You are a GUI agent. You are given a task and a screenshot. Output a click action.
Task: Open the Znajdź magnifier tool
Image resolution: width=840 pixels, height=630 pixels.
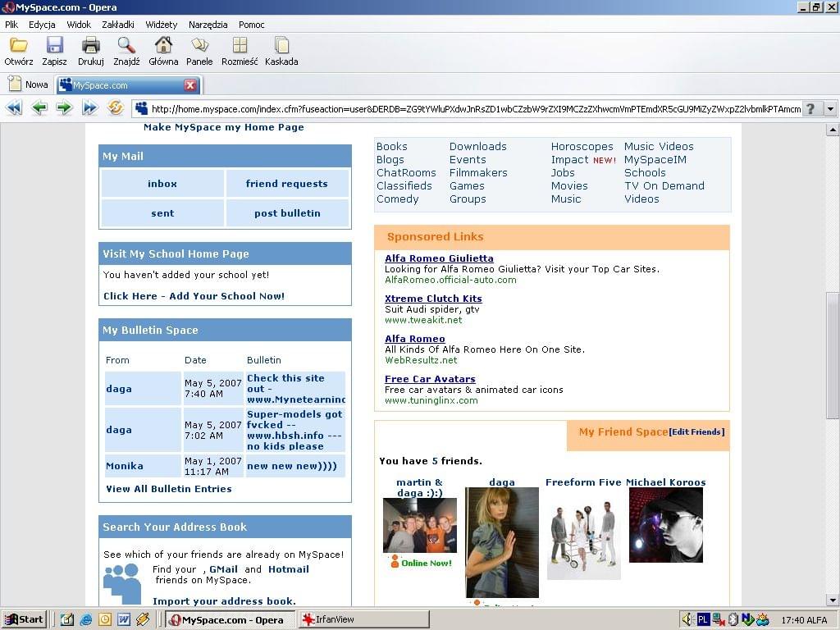point(126,45)
